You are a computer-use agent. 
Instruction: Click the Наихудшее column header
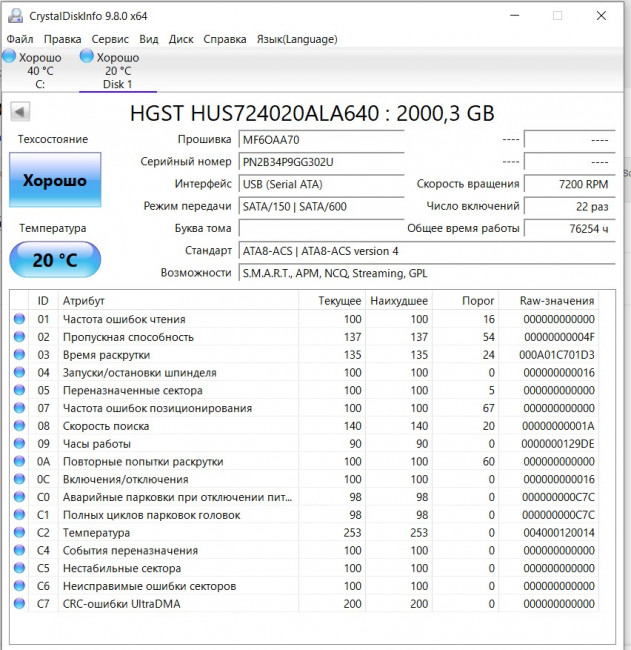(399, 301)
